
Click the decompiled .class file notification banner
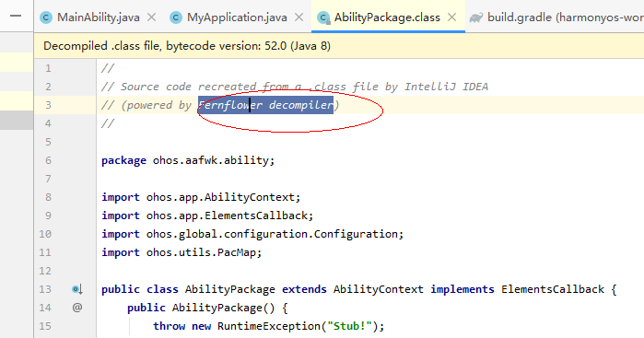coord(339,46)
